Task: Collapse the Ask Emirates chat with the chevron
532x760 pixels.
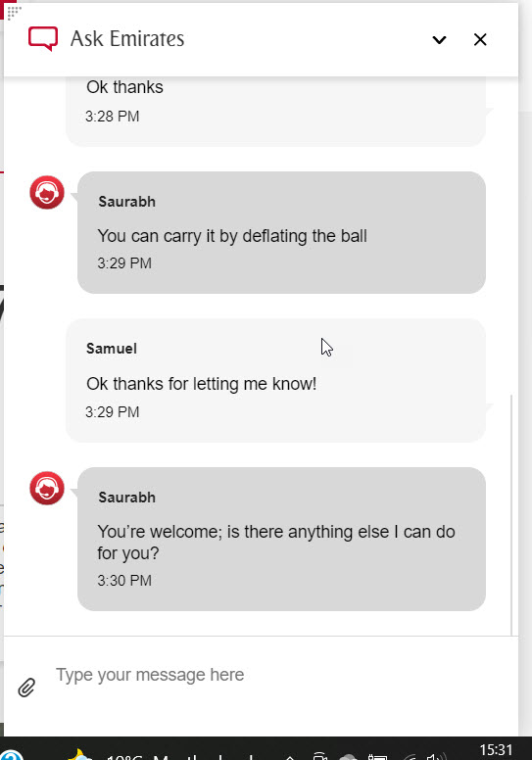Action: [x=439, y=40]
